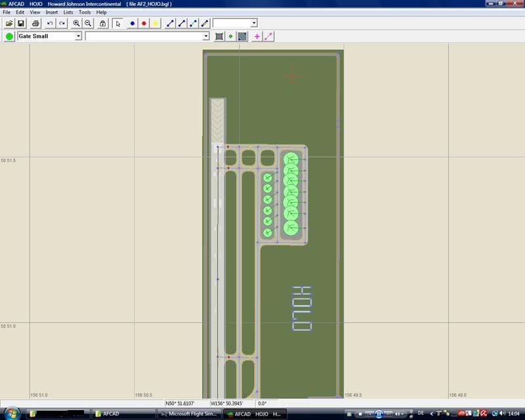
Task: Select the second blue link tool
Action: coord(182,24)
